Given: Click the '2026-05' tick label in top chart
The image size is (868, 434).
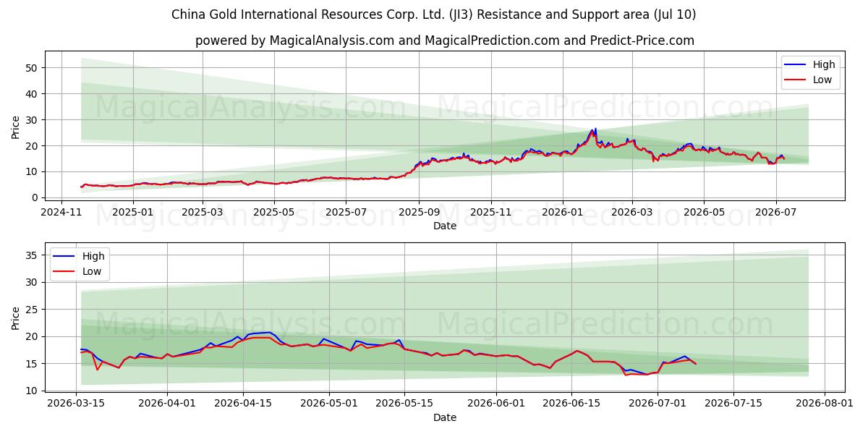Looking at the screenshot, I should coord(704,212).
